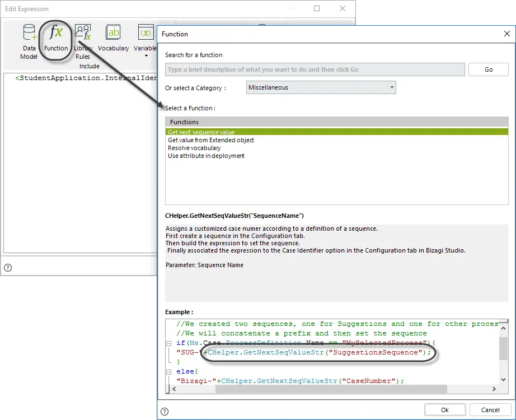This screenshot has width=516, height=420.
Task: Open the Miscellaneous category dropdown
Action: 321,87
